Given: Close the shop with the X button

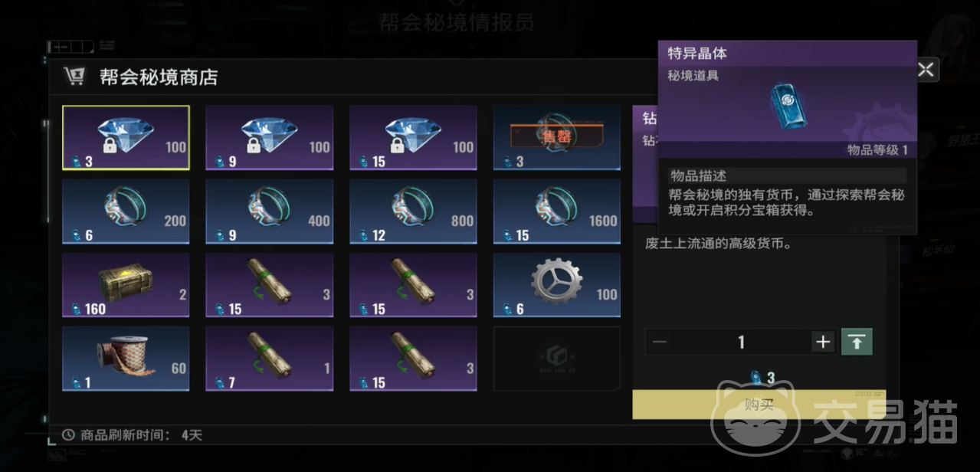Looking at the screenshot, I should [x=926, y=70].
